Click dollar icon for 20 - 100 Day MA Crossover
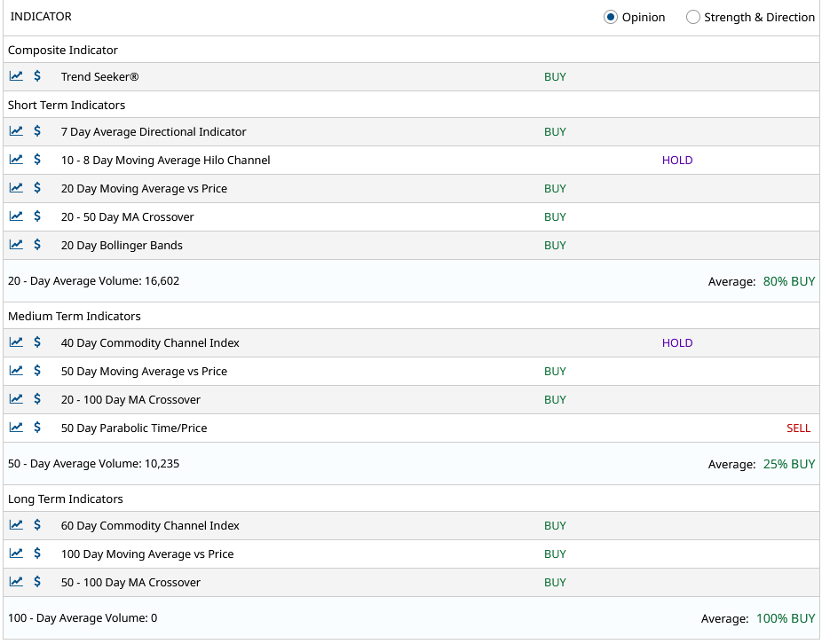This screenshot has height=644, width=822. 37,399
